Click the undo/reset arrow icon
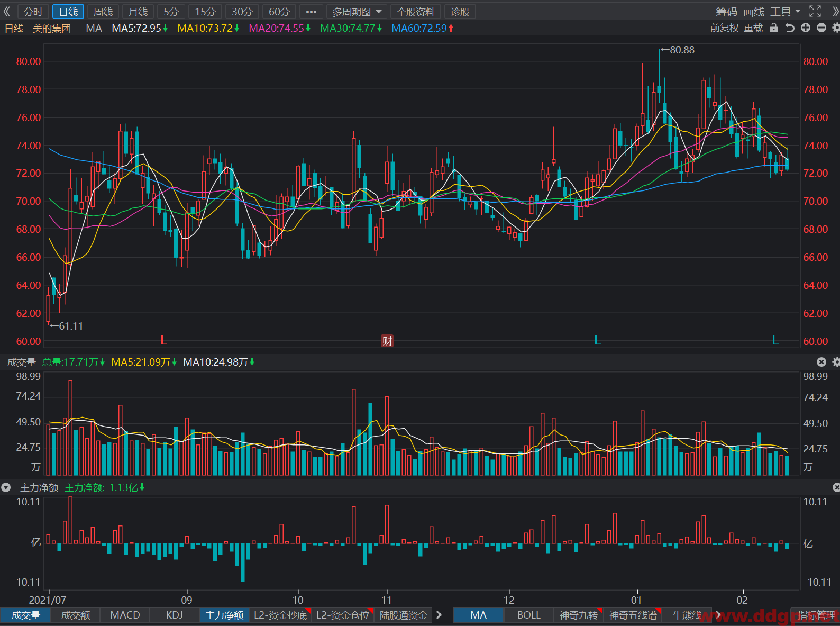The image size is (840, 626). tap(790, 28)
